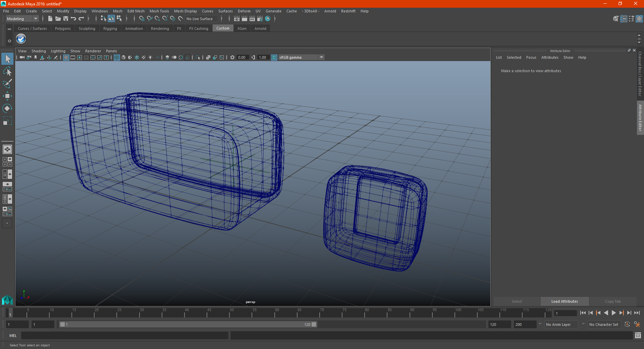
Task: Toggle viewport grid display icon
Action: tap(66, 57)
